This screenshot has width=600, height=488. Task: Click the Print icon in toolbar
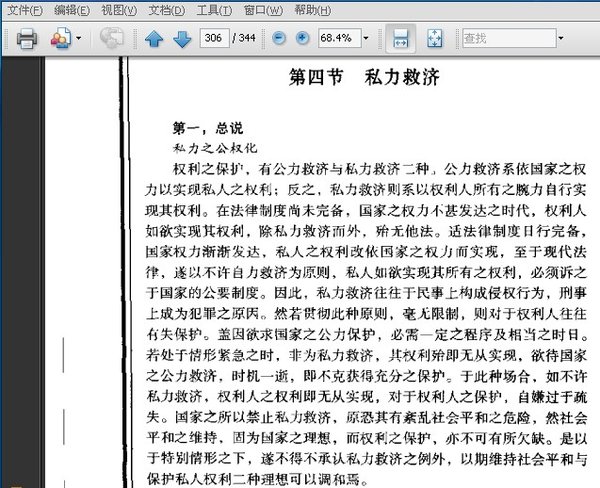(x=27, y=38)
